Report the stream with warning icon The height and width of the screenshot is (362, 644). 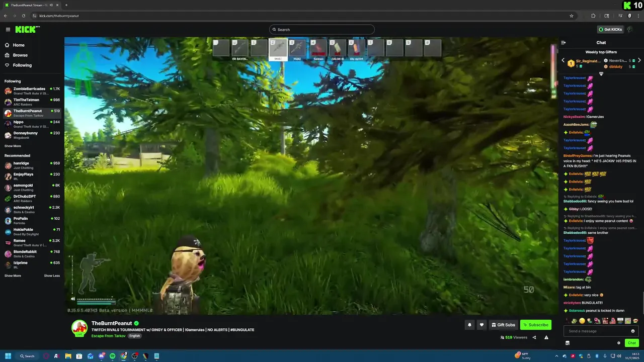[546, 337]
